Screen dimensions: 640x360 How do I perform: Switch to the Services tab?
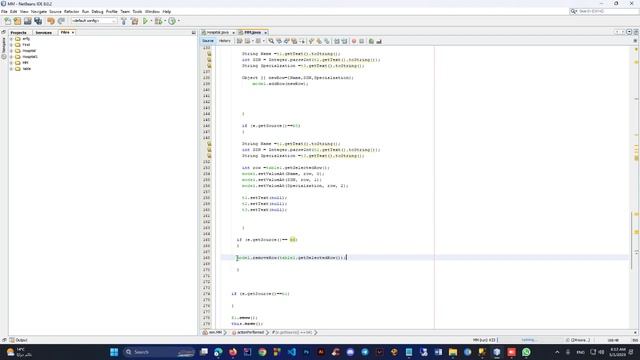[43, 32]
